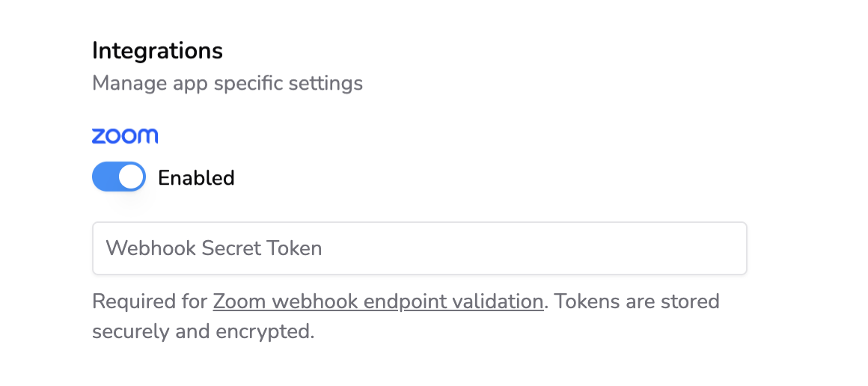Screen dimensions: 868x386
Task: Click the "Manage app specific settings" subtitle
Action: [227, 82]
